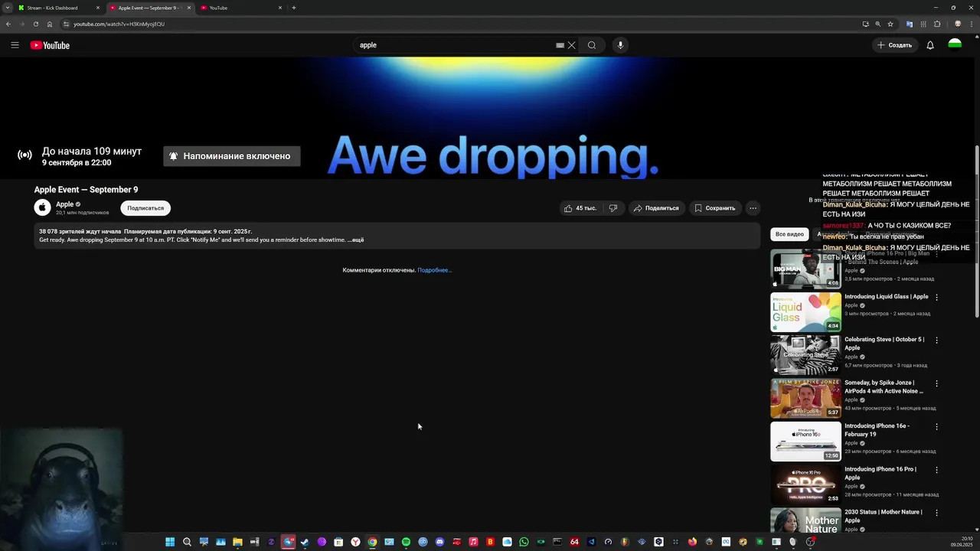Open the Someday by Spike Jonze thumbnail

[805, 398]
